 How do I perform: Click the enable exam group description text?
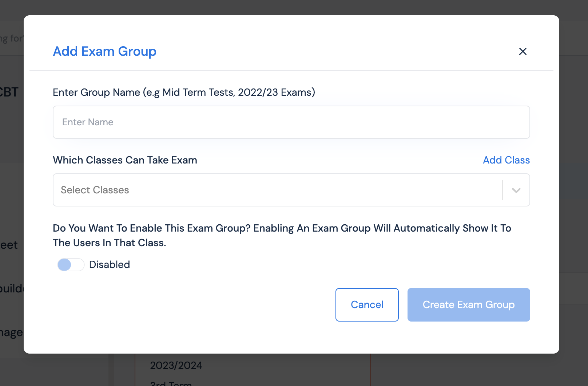(x=282, y=235)
